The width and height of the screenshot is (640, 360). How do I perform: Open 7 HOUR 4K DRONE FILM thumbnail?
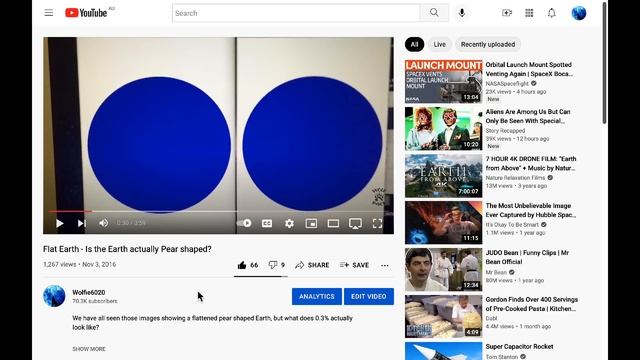coord(443,176)
